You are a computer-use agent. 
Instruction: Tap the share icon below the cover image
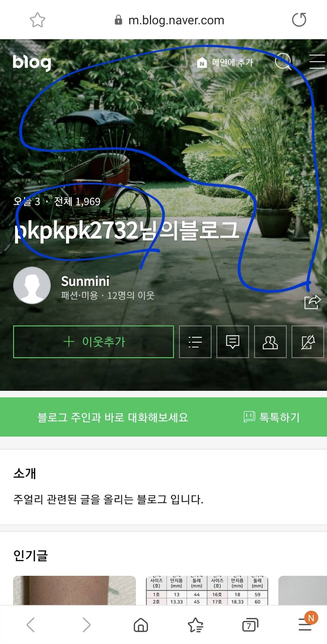click(x=312, y=302)
